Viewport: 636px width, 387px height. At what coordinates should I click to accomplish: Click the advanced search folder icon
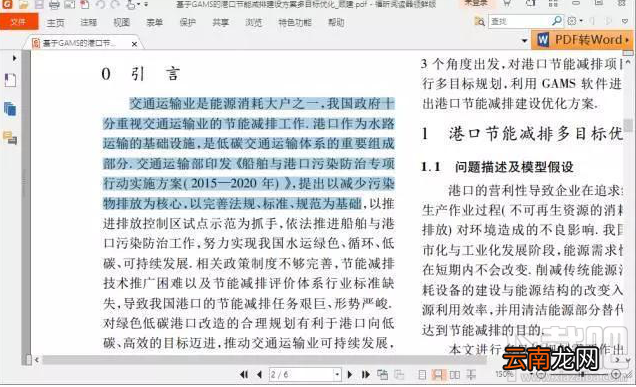(x=480, y=21)
